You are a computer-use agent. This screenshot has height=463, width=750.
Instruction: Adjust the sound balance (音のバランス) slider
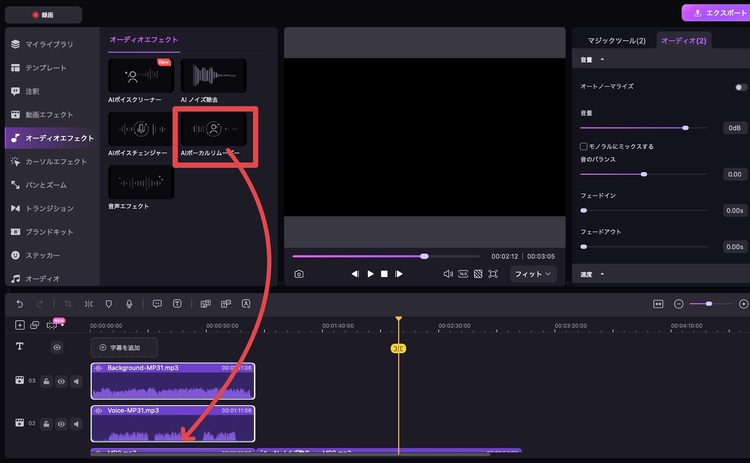click(x=644, y=174)
